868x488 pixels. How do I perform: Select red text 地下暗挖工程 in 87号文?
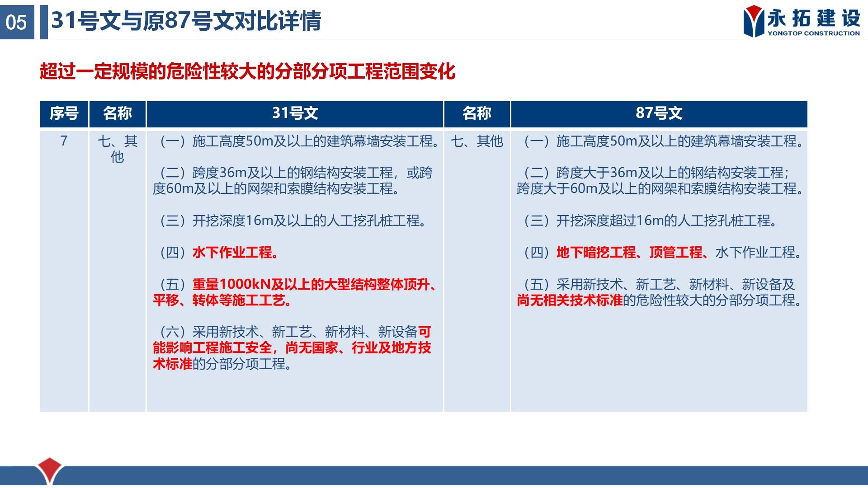point(596,253)
